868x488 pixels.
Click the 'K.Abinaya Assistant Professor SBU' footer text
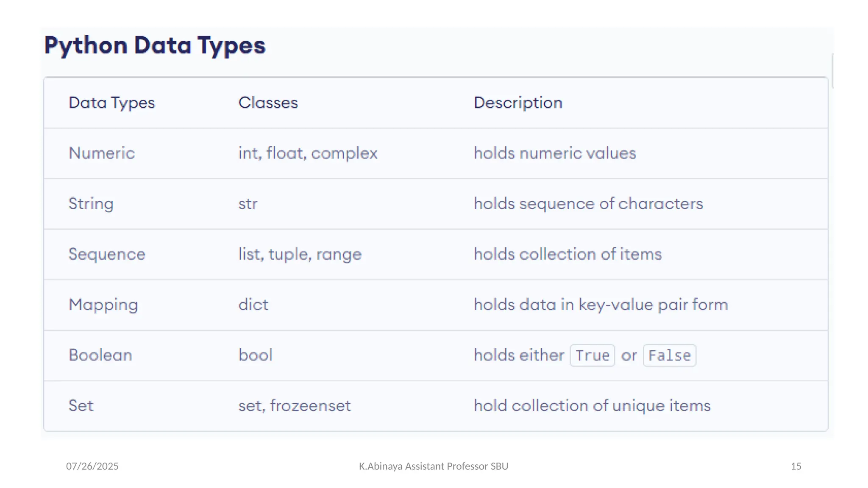pyautogui.click(x=433, y=466)
